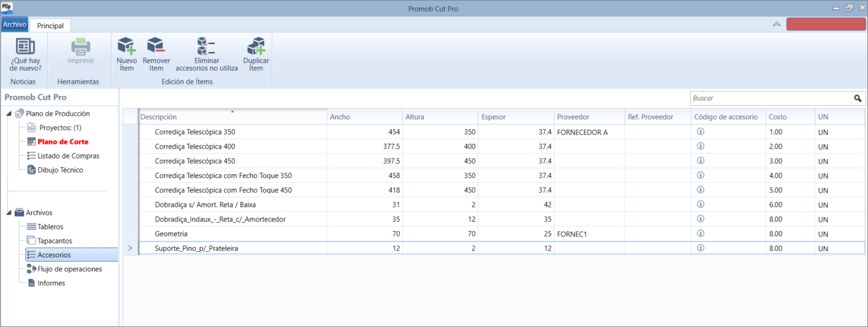Click the FORNEC1 supplier cell

589,234
